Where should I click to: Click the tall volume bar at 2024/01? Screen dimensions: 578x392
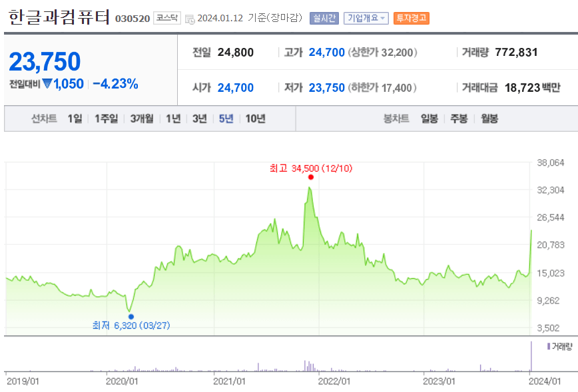pyautogui.click(x=531, y=356)
